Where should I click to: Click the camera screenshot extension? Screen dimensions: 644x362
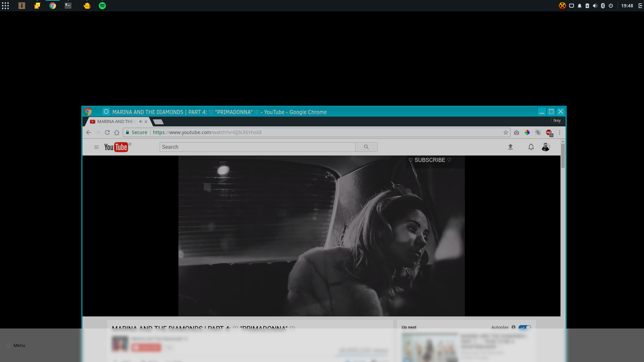[517, 132]
